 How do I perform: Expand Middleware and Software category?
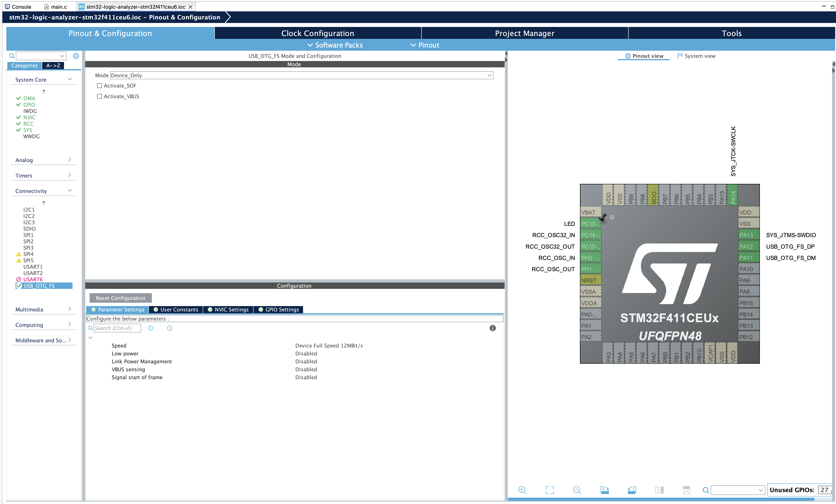tap(70, 340)
